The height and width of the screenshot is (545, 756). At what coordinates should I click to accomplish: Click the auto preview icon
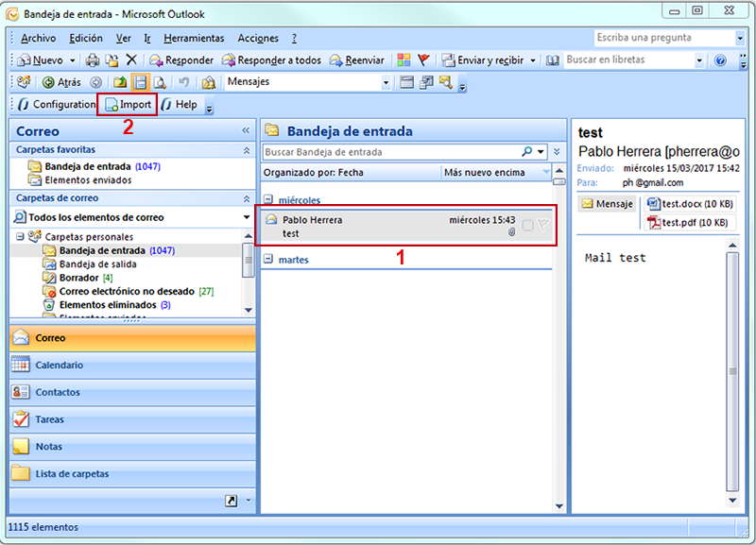tap(446, 82)
